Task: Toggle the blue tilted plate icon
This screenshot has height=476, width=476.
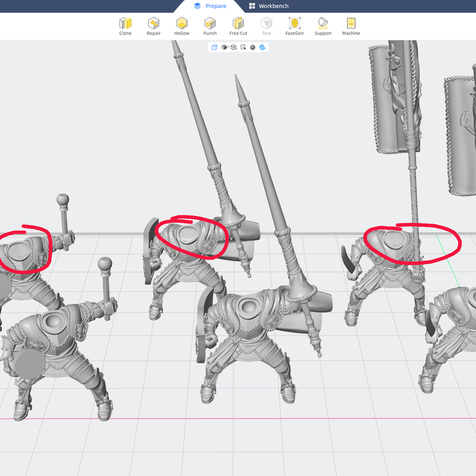Action: tap(262, 48)
